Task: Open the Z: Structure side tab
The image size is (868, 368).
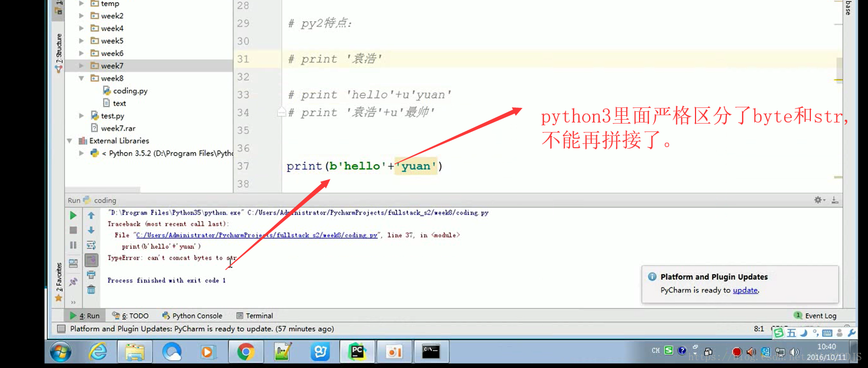Action: [x=59, y=54]
